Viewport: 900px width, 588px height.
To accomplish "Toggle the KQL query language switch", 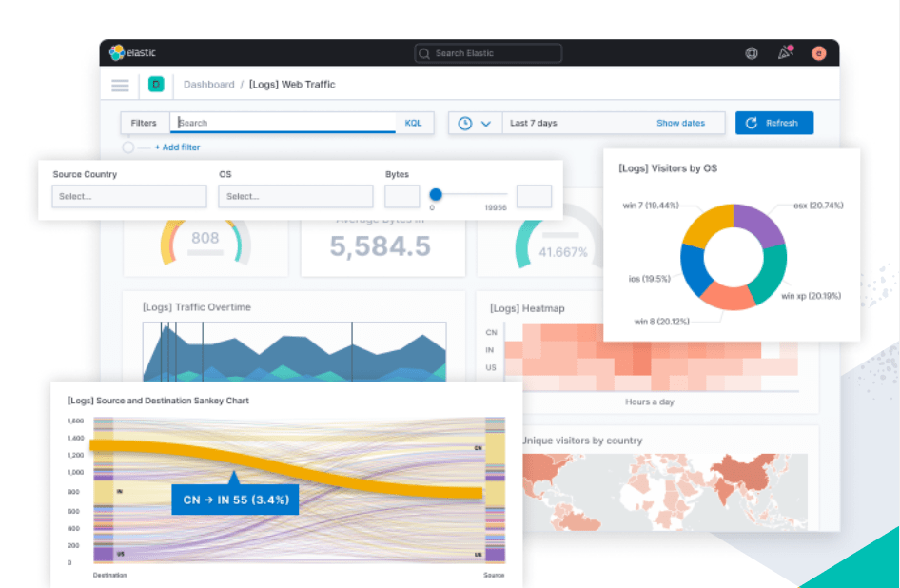I will (413, 123).
